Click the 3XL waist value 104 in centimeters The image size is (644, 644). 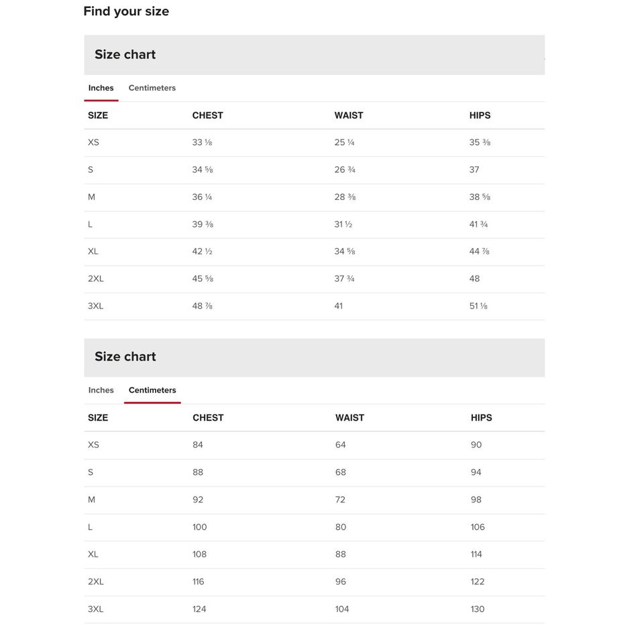click(x=342, y=609)
